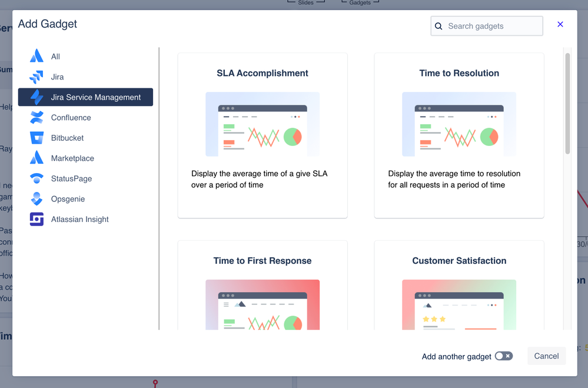
Task: Select the Confluence category label
Action: tap(71, 117)
